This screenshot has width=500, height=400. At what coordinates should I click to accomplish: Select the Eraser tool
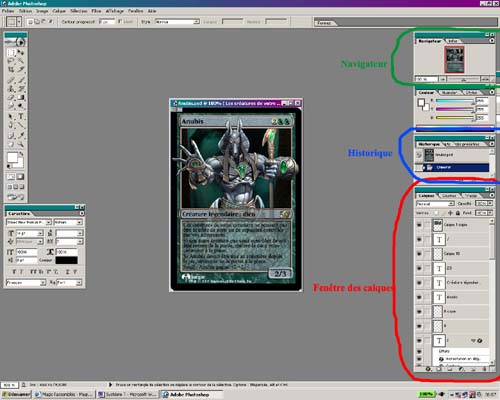[x=11, y=97]
